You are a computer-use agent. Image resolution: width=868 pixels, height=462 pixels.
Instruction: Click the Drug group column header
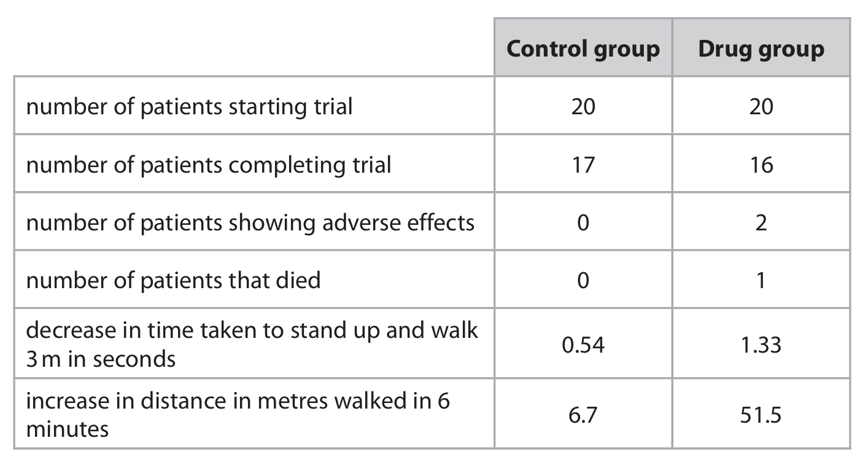pos(761,49)
